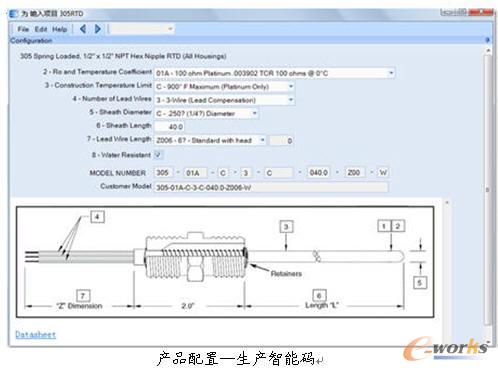
Task: Open the Help menu
Action: click(60, 29)
